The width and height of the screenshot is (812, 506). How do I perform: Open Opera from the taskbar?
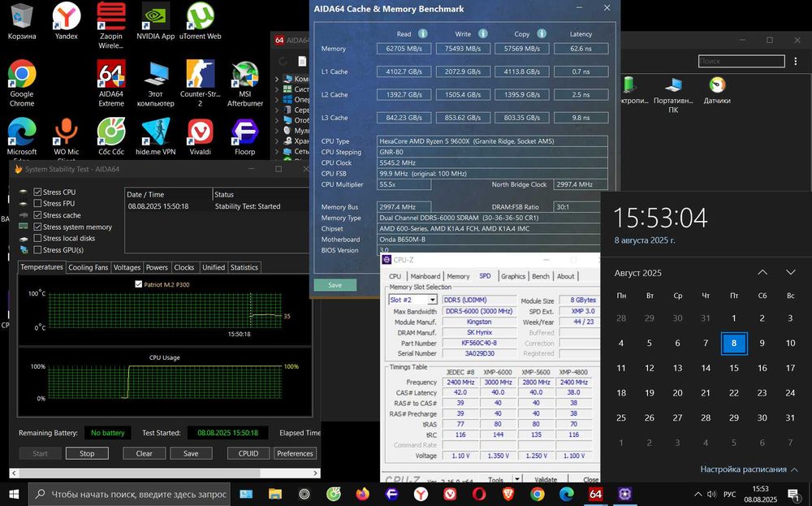coord(479,494)
